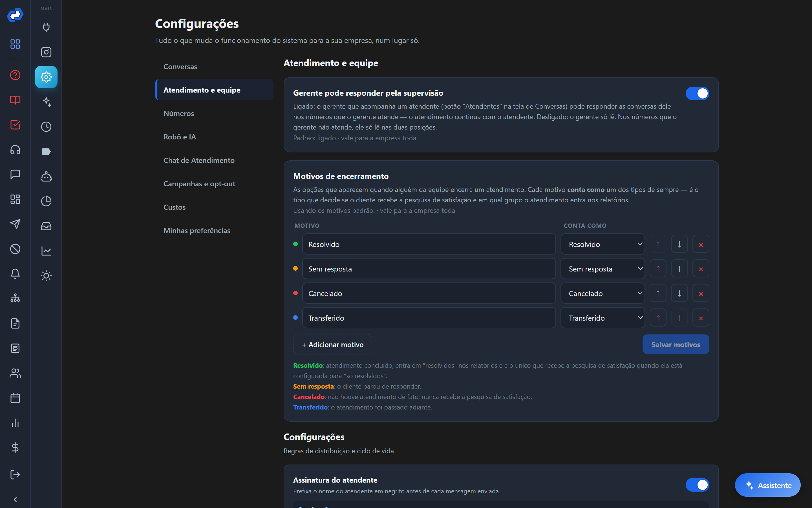Collapse sidebar with left chevron
Viewport: 812px width, 508px height.
pos(15,500)
